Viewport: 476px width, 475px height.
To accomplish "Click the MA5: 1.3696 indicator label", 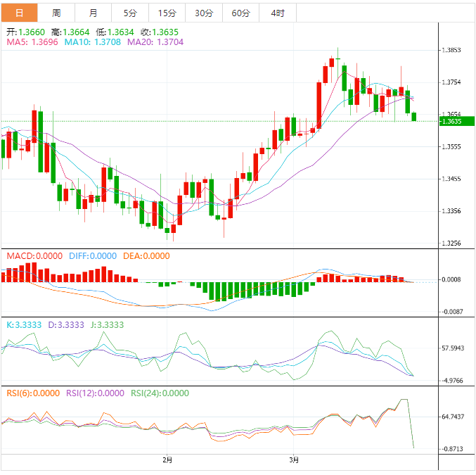I will (x=32, y=42).
